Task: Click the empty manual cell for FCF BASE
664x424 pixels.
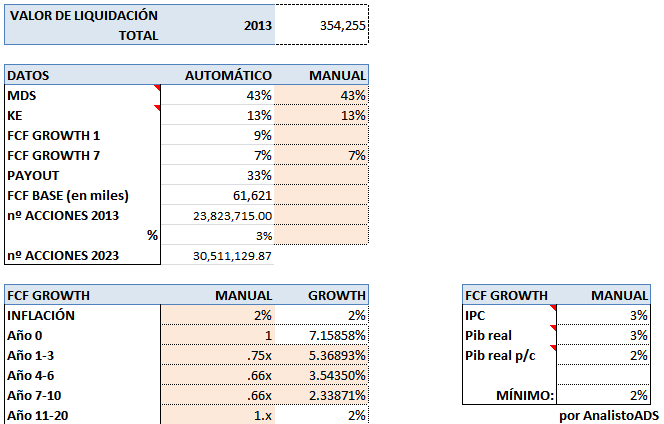Action: point(321,195)
